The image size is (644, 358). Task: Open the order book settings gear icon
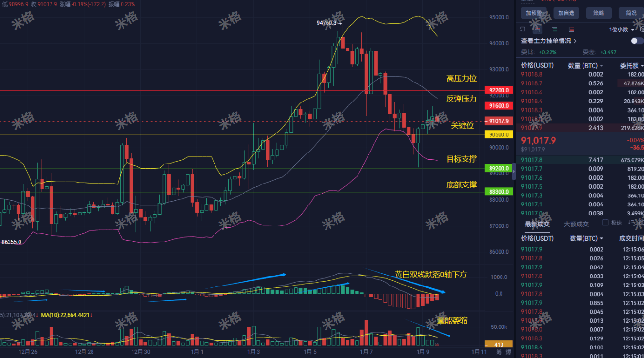[x=642, y=29]
